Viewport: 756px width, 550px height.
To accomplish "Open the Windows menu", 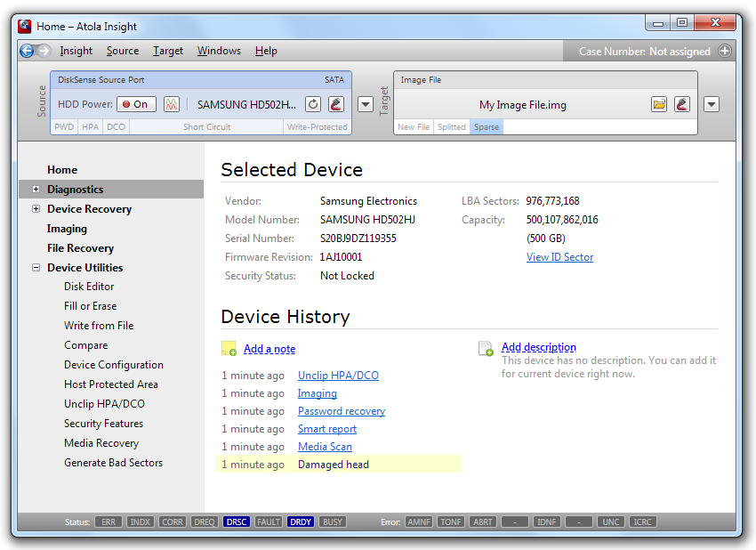I will coord(219,51).
